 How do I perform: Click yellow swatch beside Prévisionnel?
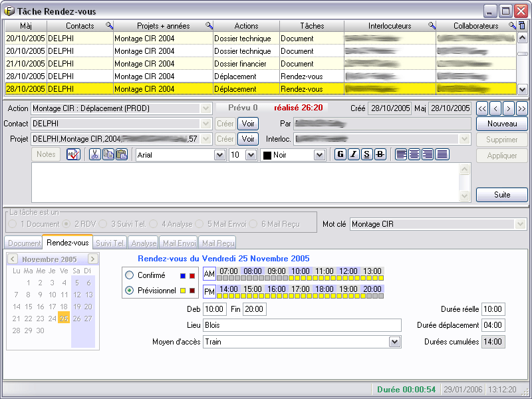(183, 291)
